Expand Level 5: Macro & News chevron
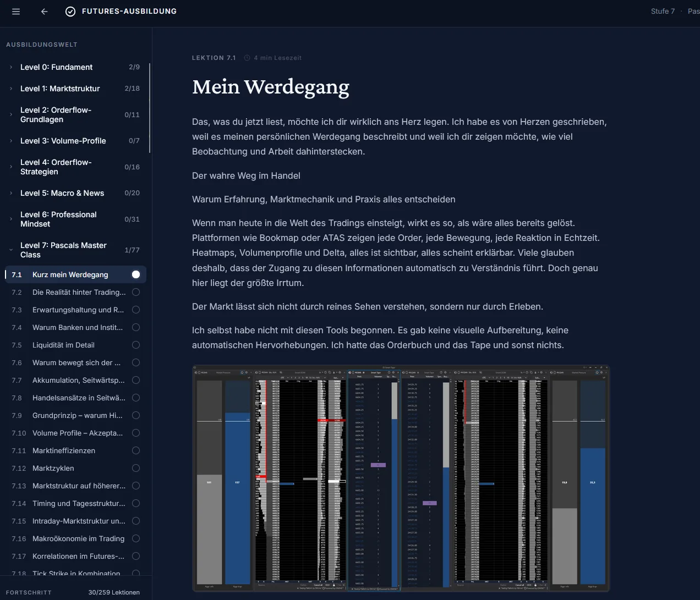The width and height of the screenshot is (700, 600). [x=11, y=193]
